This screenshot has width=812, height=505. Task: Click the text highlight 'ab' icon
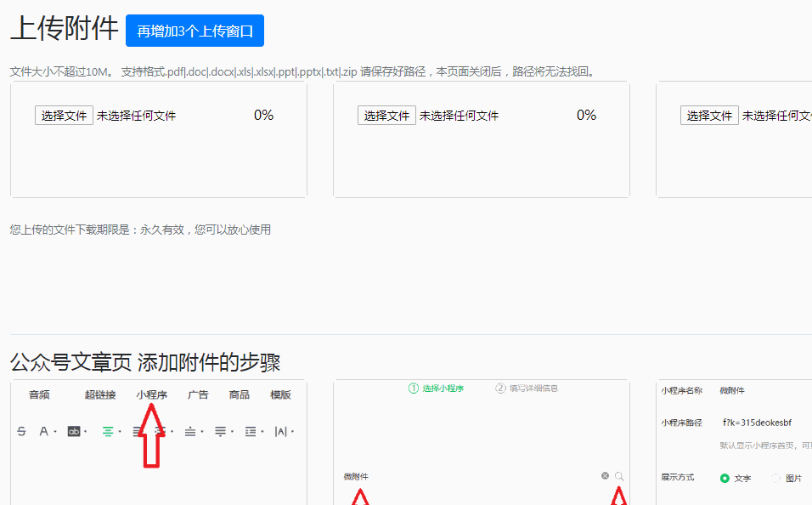76,431
